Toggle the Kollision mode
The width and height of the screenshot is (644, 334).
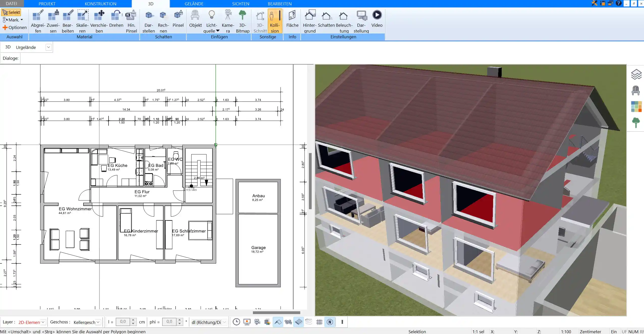[x=275, y=21]
